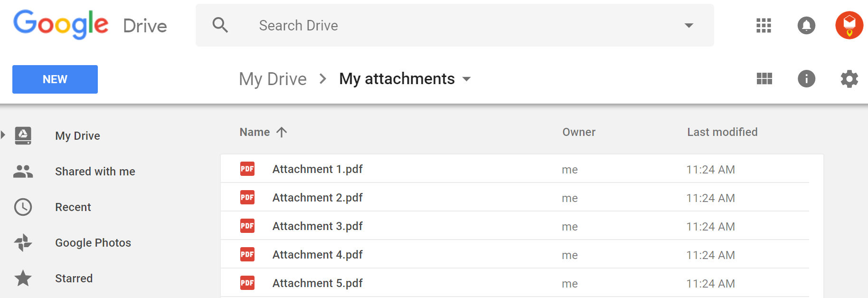Switch to grid view layout

[x=764, y=78]
